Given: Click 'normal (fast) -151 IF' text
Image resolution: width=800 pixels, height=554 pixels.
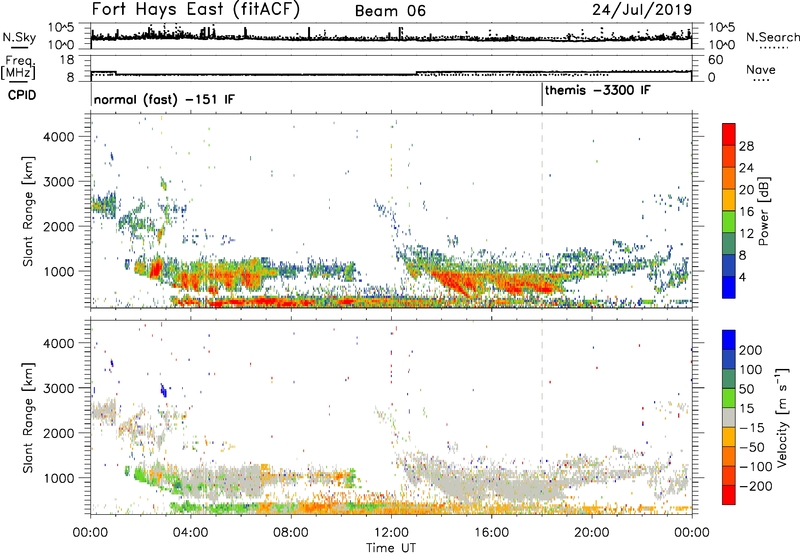Looking at the screenshot, I should (x=164, y=99).
